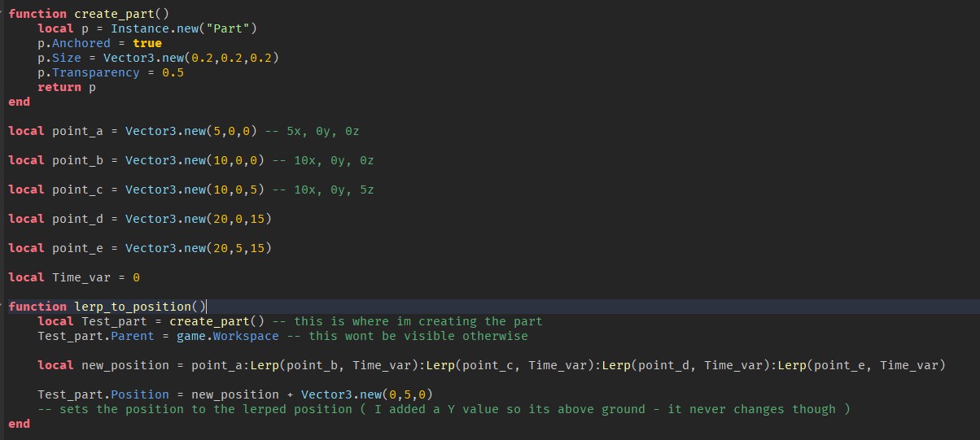Screen dimensions: 980x440
Task: Click the 'Anchored' property name
Action: (x=81, y=43)
